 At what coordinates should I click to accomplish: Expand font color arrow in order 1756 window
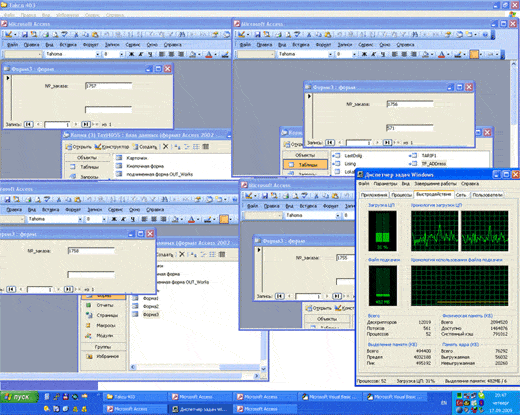[x=448, y=54]
